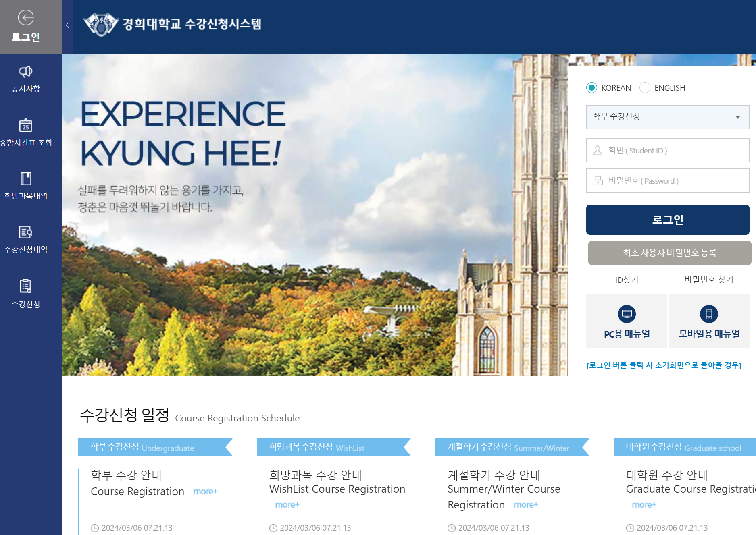Click the 비밀번호 찾기 link

[709, 280]
